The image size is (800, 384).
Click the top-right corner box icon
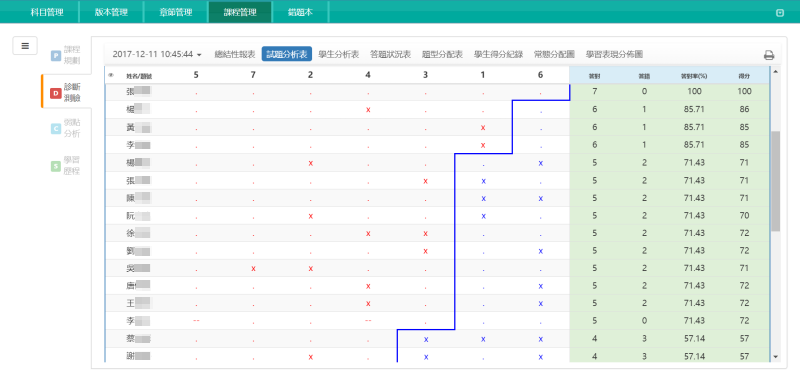tap(780, 13)
